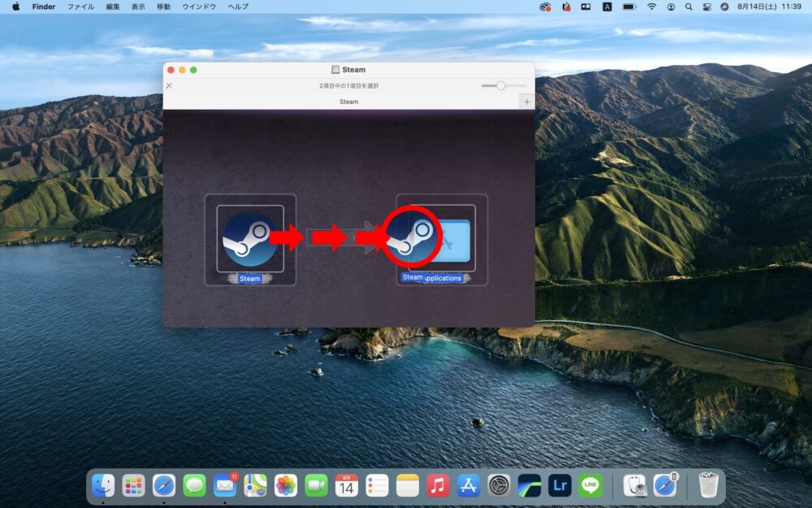The height and width of the screenshot is (508, 812).
Task: Open Maps from the Dock
Action: pyautogui.click(x=255, y=486)
